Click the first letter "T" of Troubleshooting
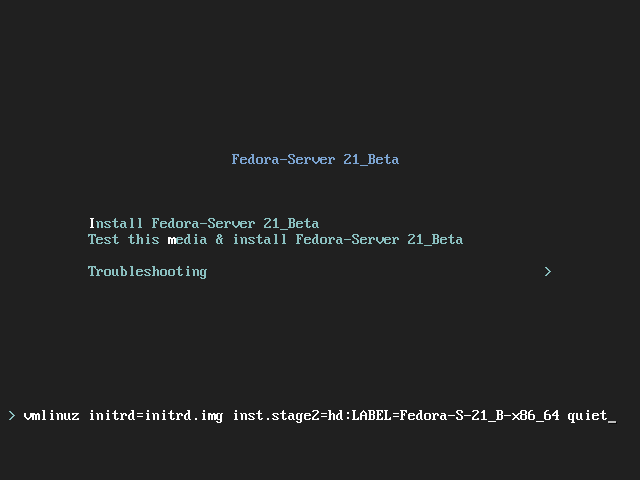 (x=92, y=271)
